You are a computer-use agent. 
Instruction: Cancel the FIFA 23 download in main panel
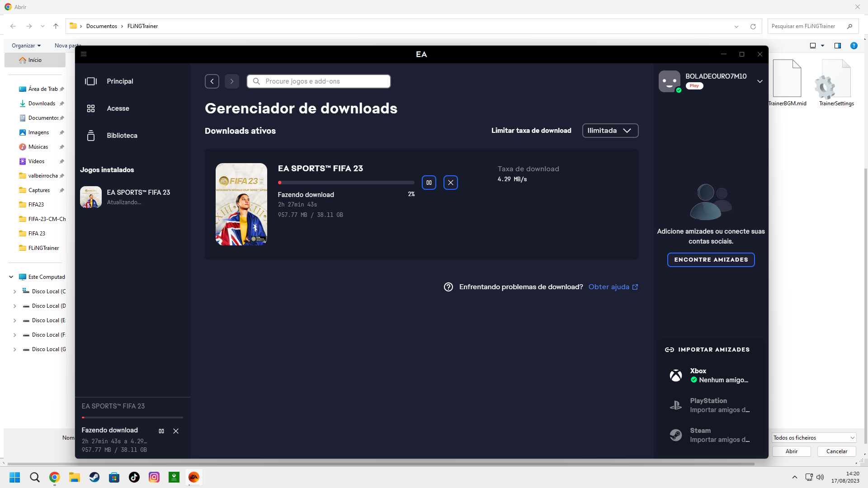click(x=451, y=183)
